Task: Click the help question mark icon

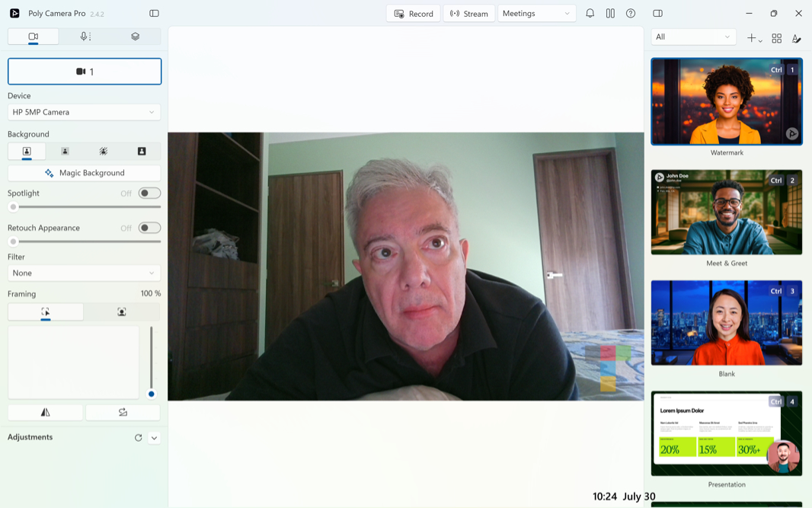Action: 631,14
